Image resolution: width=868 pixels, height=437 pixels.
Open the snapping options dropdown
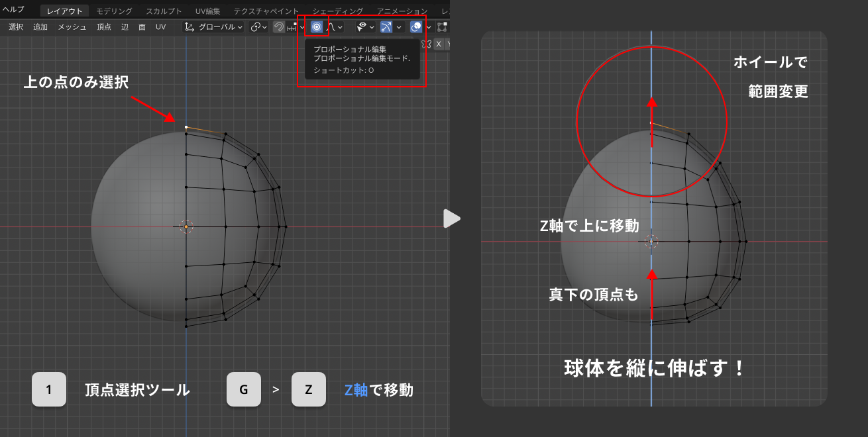(296, 27)
